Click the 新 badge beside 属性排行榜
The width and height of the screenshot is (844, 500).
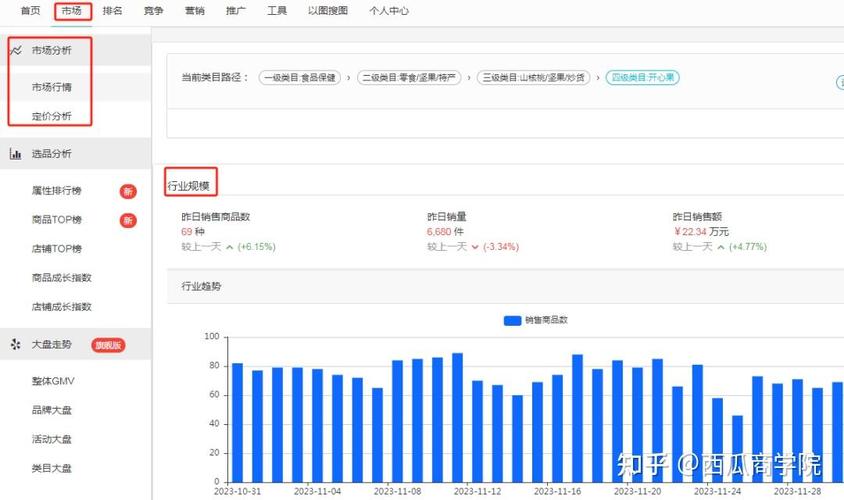pos(128,191)
